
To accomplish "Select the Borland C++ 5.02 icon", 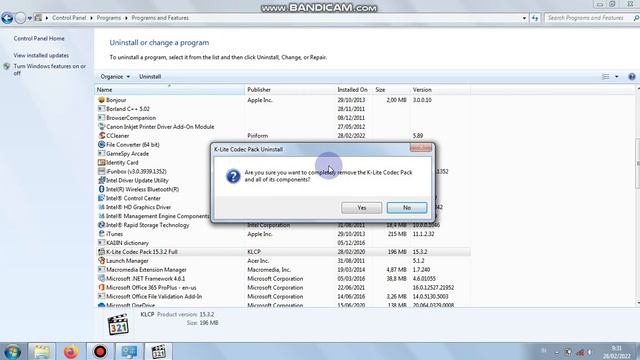I will 101,109.
